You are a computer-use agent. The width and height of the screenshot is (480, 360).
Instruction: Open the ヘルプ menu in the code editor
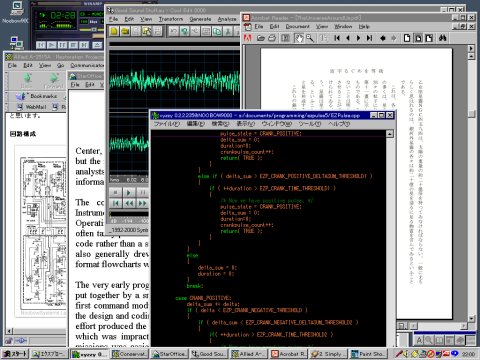tap(339, 124)
